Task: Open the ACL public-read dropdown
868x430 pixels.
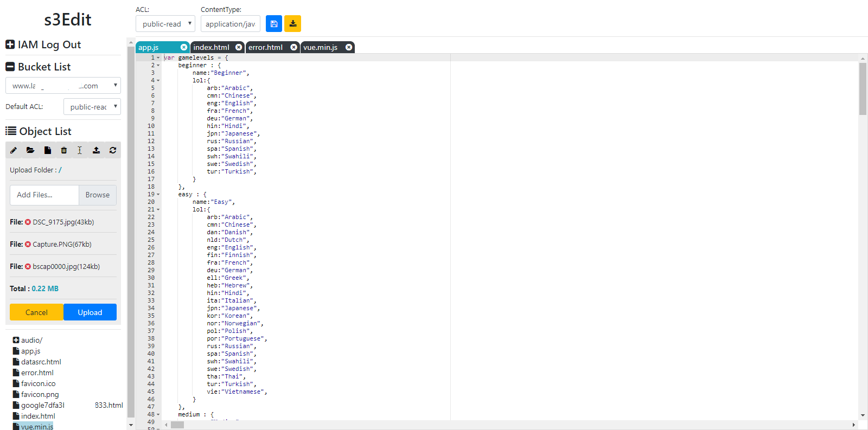Action: pyautogui.click(x=165, y=24)
